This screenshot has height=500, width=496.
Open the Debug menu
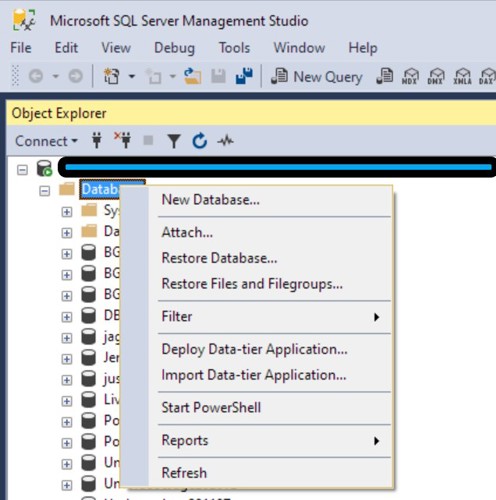[x=174, y=48]
